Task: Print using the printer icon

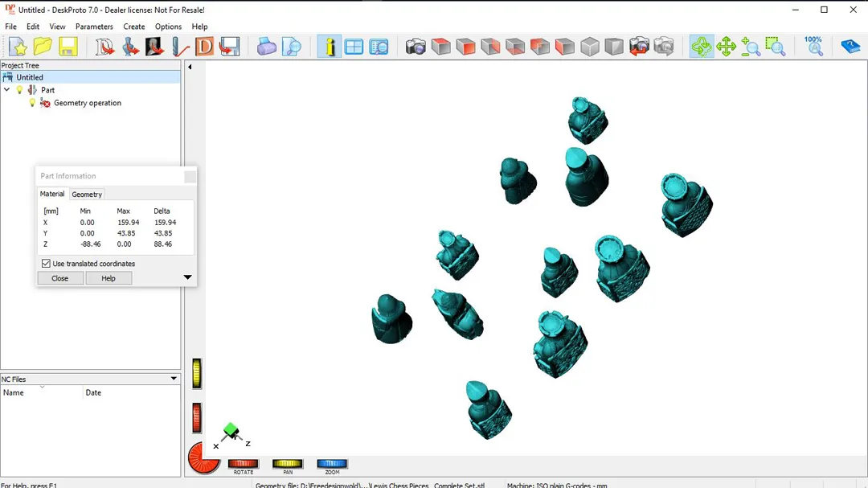Action: [x=266, y=47]
